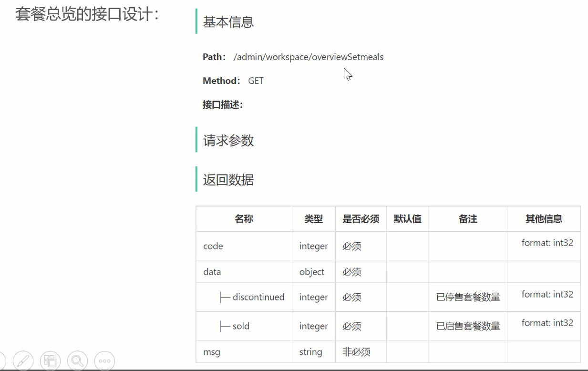
Task: Select the code row in the table
Action: (x=213, y=246)
